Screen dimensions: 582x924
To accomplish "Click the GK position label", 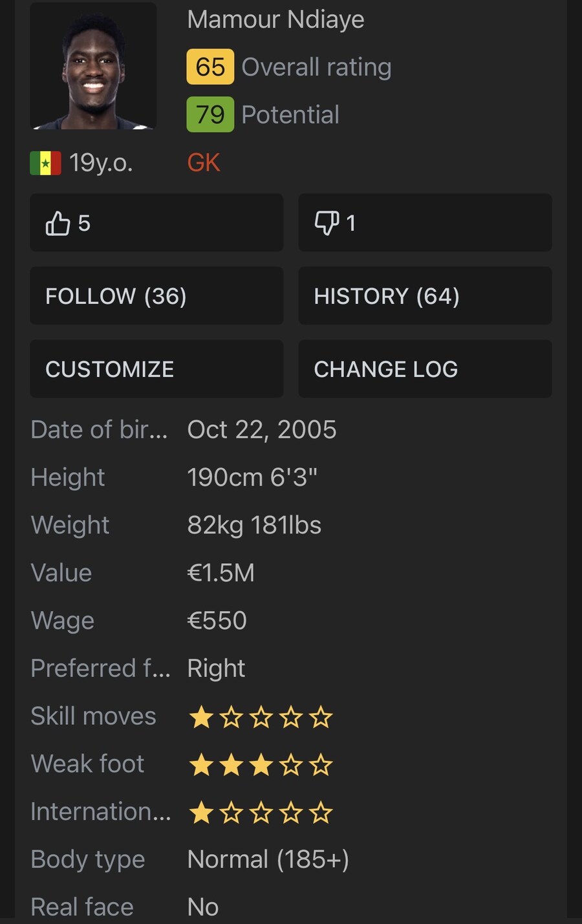I will (204, 162).
